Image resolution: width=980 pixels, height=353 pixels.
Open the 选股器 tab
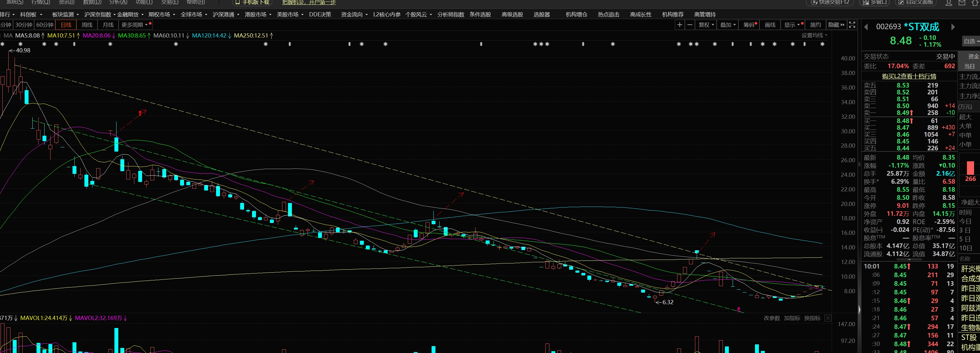(x=542, y=15)
